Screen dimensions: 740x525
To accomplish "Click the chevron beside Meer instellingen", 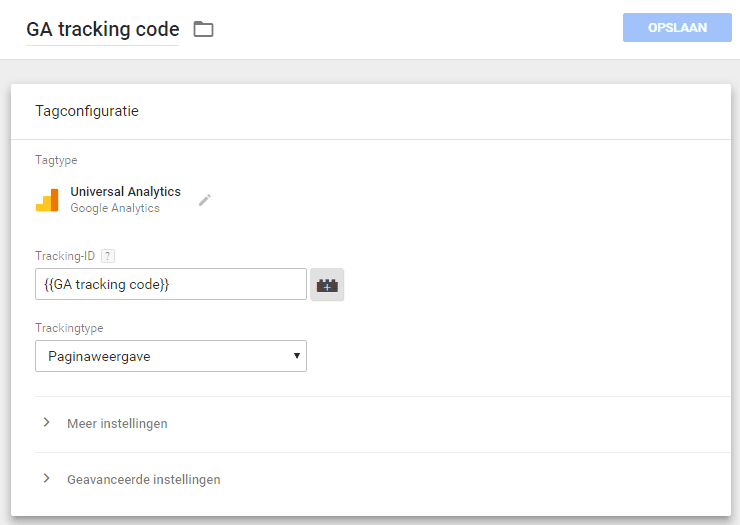I will [46, 423].
